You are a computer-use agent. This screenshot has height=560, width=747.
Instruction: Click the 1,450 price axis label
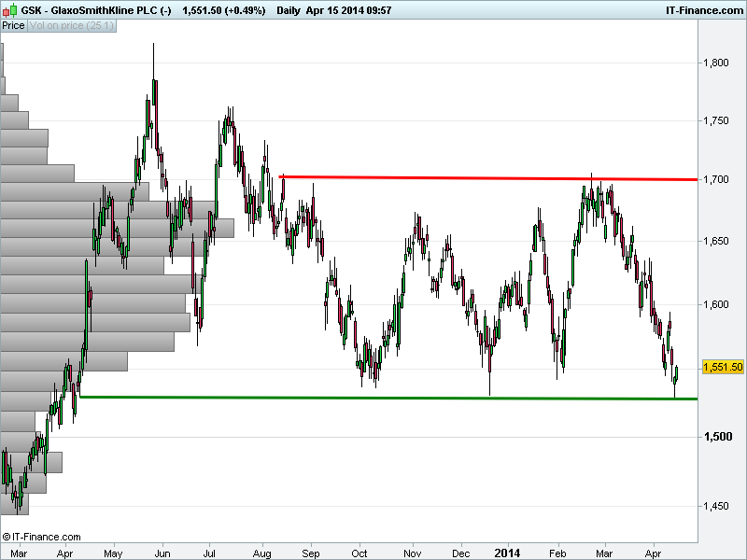(x=716, y=506)
